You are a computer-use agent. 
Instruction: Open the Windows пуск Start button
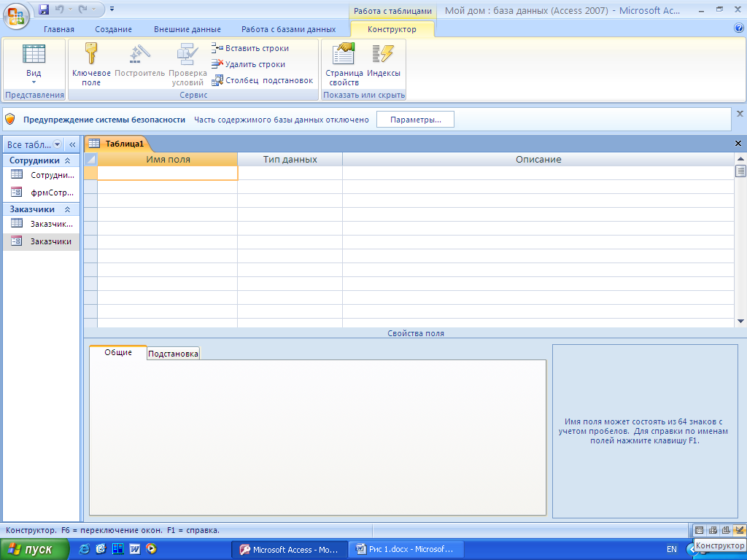pyautogui.click(x=34, y=550)
